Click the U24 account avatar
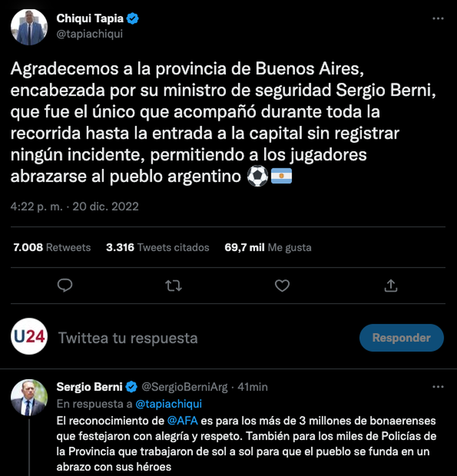The height and width of the screenshot is (476, 457). coord(29,336)
